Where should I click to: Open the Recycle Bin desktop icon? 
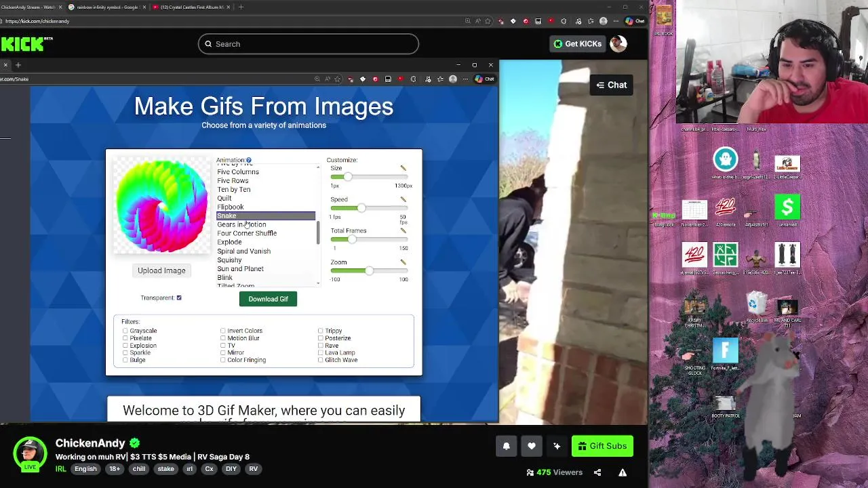756,307
